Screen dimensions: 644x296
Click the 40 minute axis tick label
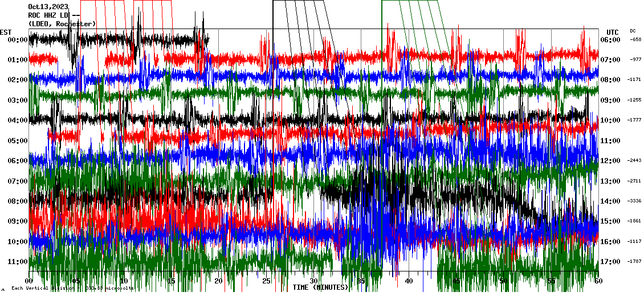pos(409,281)
